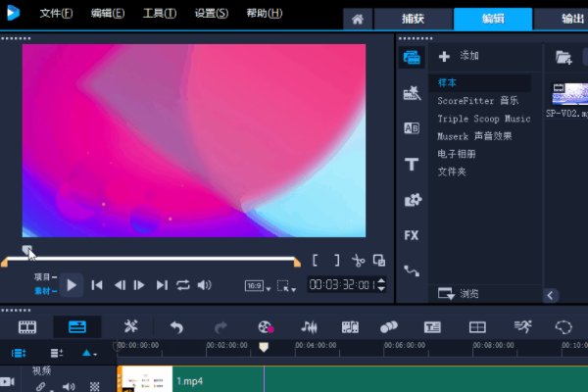The height and width of the screenshot is (392, 588).
Task: Enlarge the preview window icon
Action: click(379, 261)
